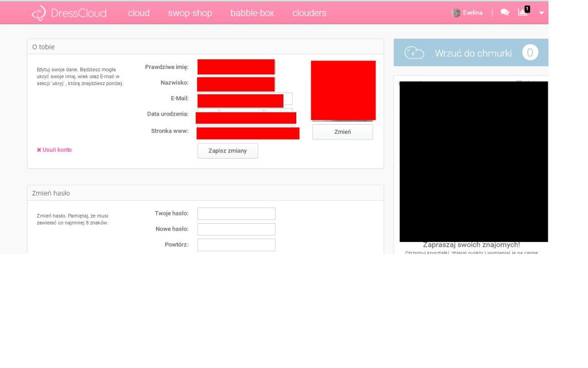This screenshot has width=588, height=368.
Task: Select the Stronka www input field
Action: coord(247,133)
